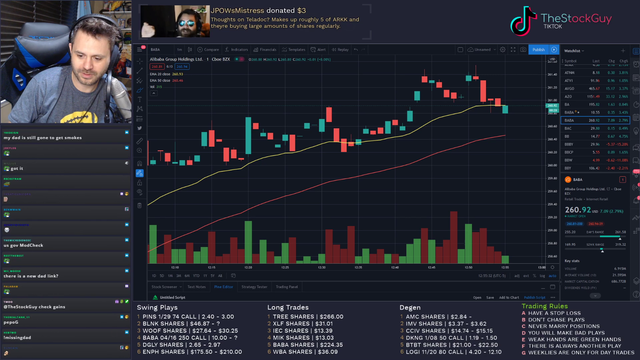This screenshot has width=640, height=360.
Task: Switch to the Pine Editor tab
Action: (223, 287)
